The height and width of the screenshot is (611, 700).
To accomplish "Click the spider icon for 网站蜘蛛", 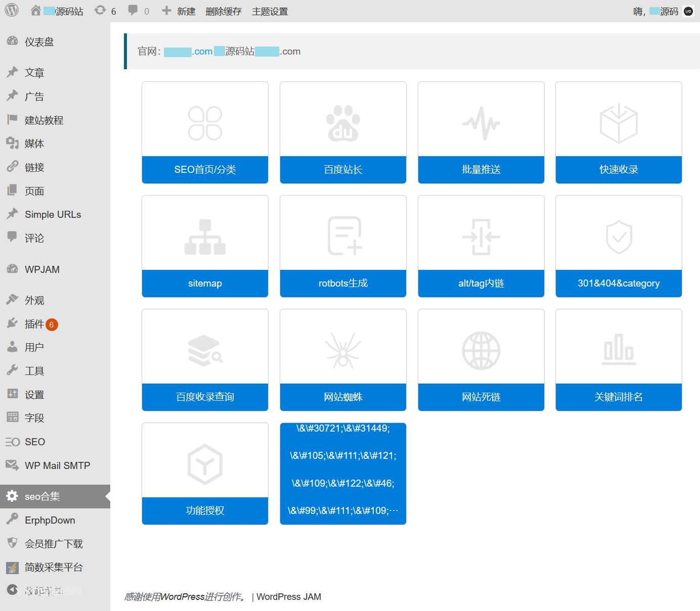I will tap(343, 351).
